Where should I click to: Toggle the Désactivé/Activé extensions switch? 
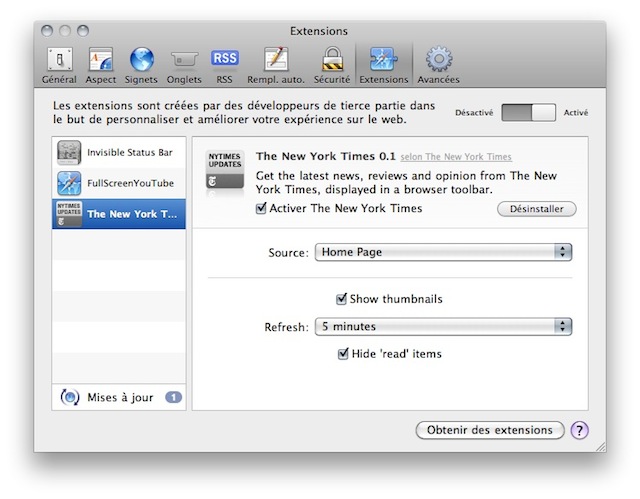(x=529, y=113)
